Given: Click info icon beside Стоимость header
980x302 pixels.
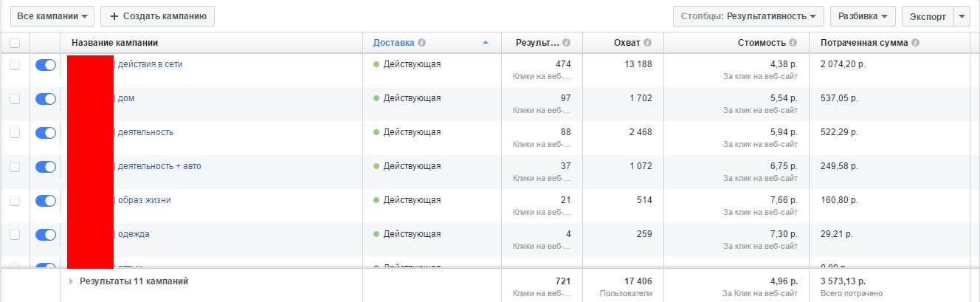Looking at the screenshot, I should pyautogui.click(x=793, y=43).
